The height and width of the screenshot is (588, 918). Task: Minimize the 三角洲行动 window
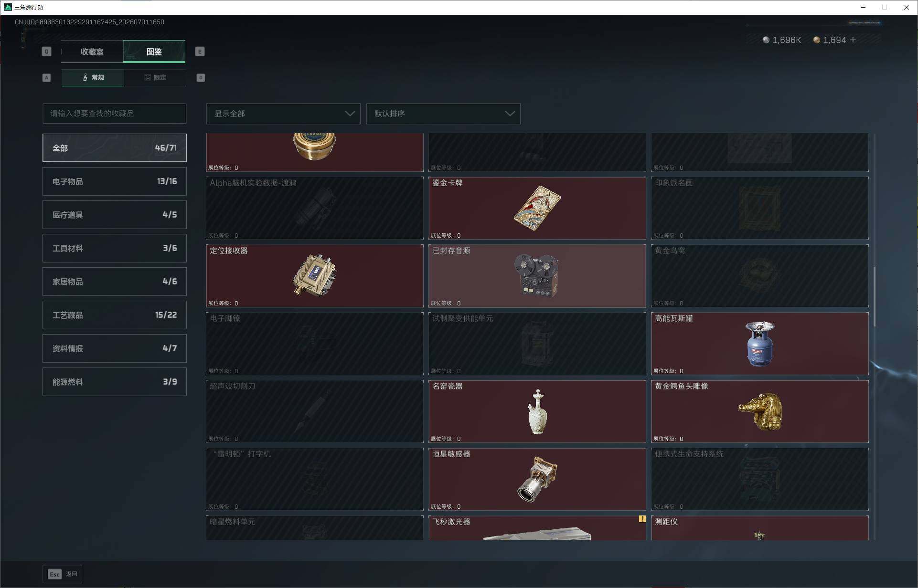(x=863, y=7)
